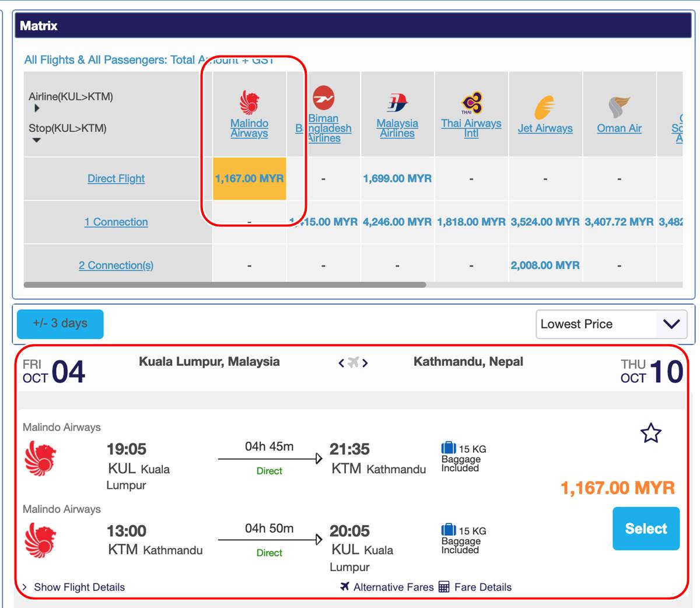
Task: Select the 1,818.00 MYR Thai Airways fare
Action: (x=471, y=222)
